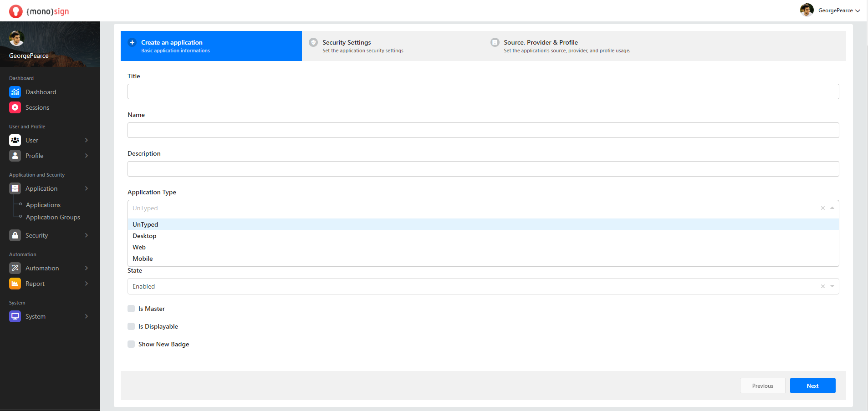Screen dimensions: 868x411
Task: Enable the Is Master checkbox
Action: pos(131,309)
